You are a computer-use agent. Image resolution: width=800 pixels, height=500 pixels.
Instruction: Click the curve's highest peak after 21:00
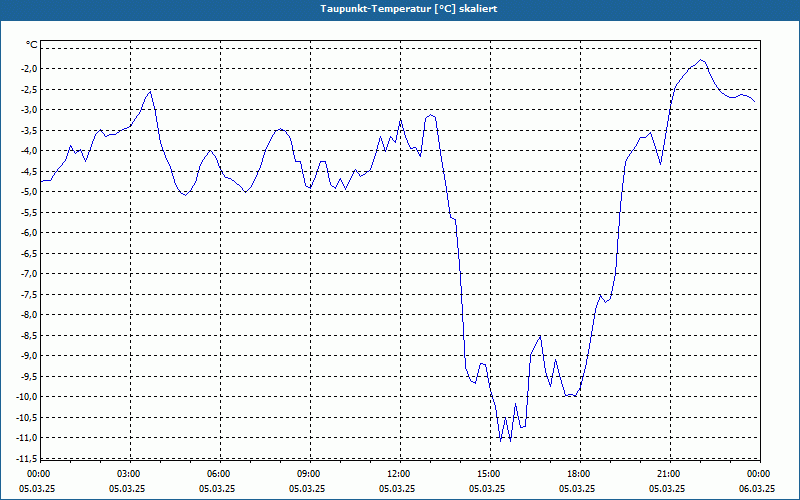(701, 60)
